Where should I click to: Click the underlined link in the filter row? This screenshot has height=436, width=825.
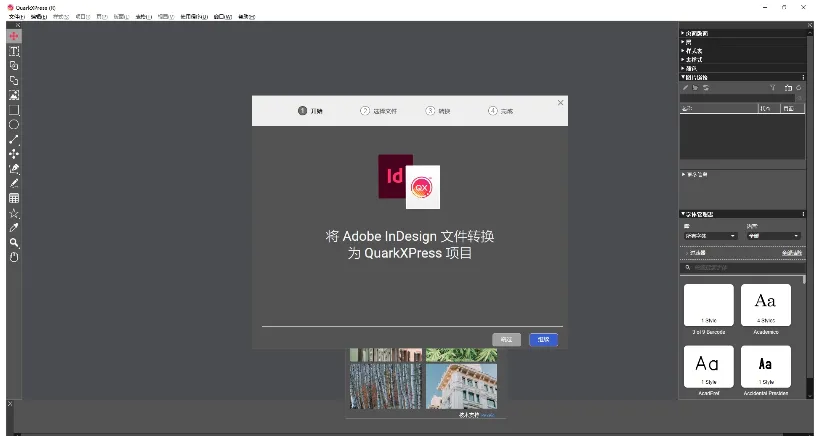tap(791, 253)
